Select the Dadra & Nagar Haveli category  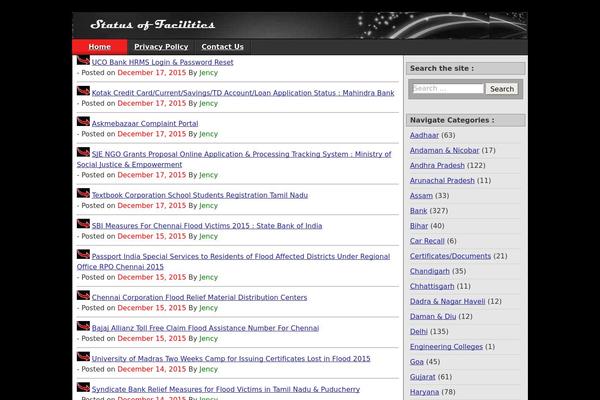click(x=448, y=301)
